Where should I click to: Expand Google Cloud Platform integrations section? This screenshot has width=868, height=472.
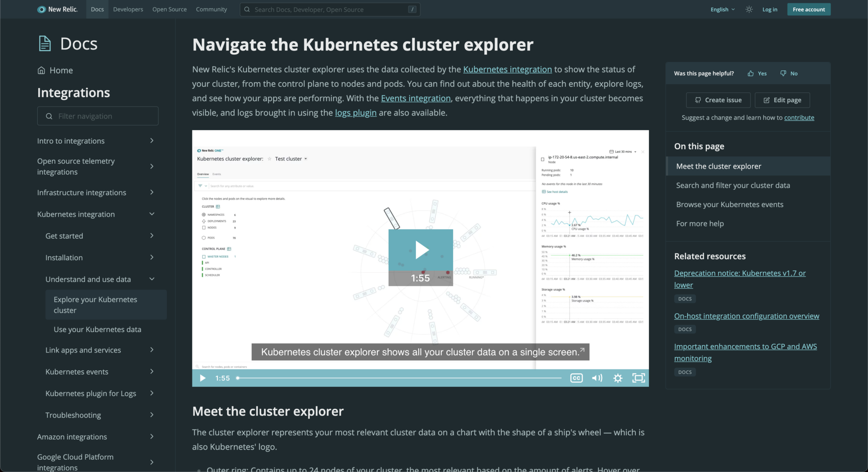(152, 462)
